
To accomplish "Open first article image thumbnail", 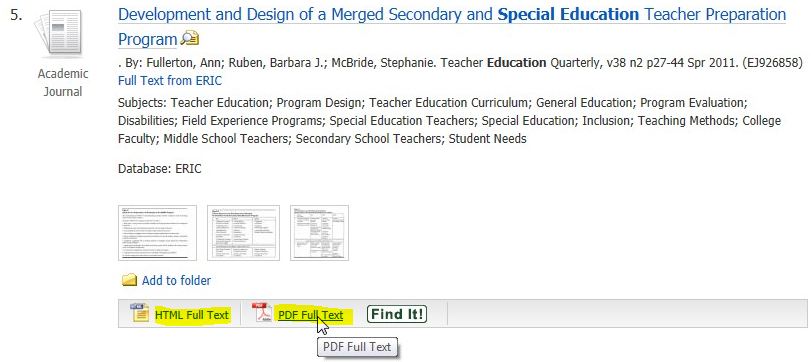I will point(158,233).
